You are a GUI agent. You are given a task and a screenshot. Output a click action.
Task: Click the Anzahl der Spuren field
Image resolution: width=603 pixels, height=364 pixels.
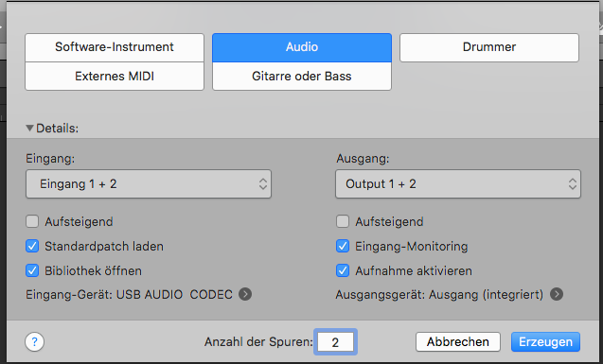point(335,341)
